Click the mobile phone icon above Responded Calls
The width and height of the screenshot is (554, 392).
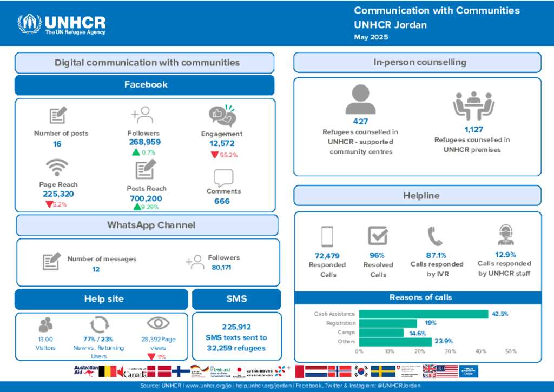point(327,236)
